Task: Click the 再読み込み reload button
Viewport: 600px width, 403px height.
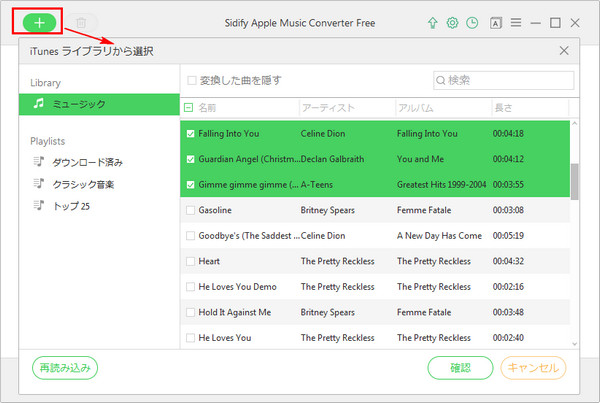Action: (x=65, y=368)
